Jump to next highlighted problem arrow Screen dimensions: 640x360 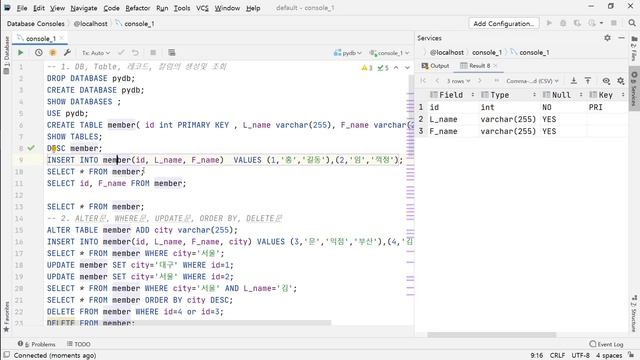point(407,68)
